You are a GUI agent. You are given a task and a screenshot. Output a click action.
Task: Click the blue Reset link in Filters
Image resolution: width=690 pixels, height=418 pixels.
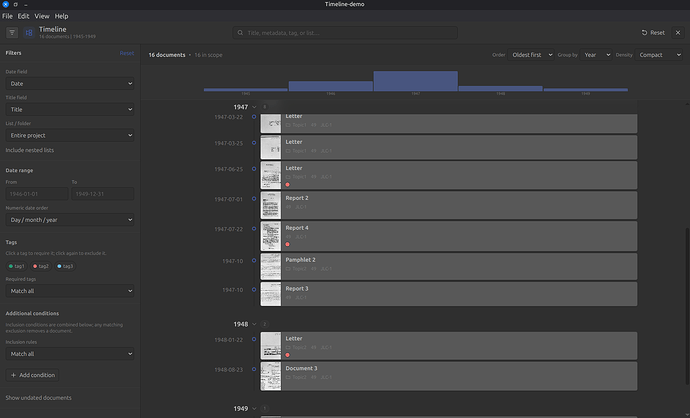pyautogui.click(x=127, y=53)
